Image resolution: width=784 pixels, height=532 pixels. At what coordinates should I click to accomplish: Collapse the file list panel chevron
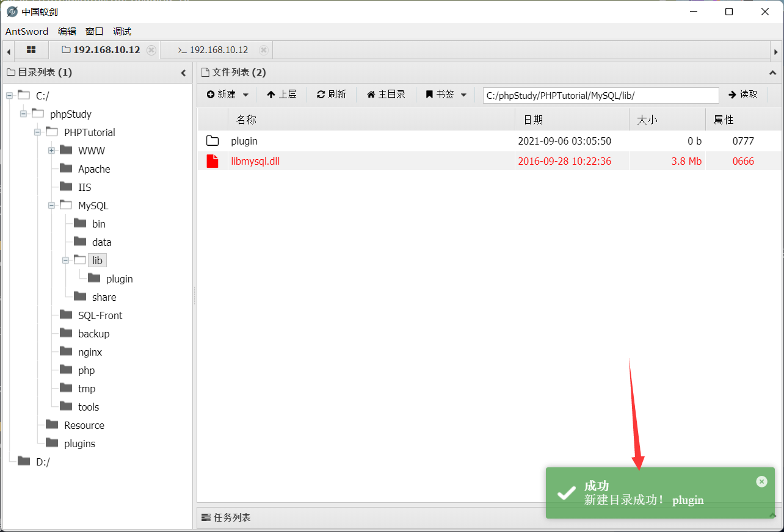click(x=772, y=73)
